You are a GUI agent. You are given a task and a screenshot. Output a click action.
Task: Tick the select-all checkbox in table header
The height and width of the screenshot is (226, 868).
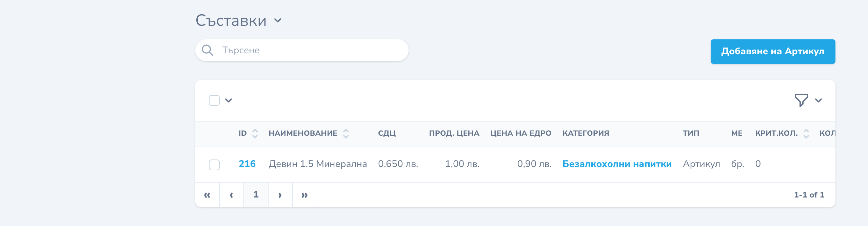(214, 100)
